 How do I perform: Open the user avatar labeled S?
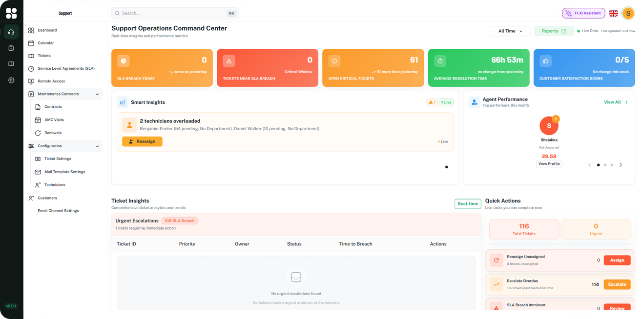click(628, 13)
